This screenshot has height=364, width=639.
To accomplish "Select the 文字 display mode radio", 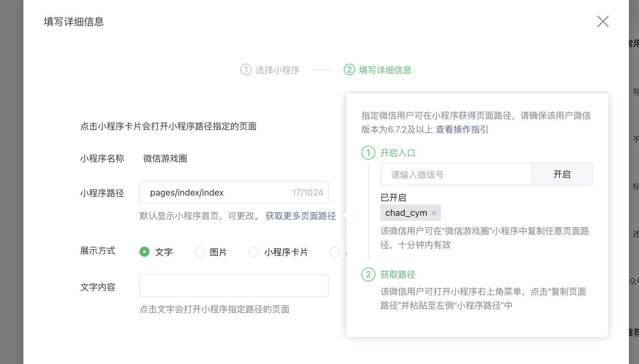I will [144, 252].
